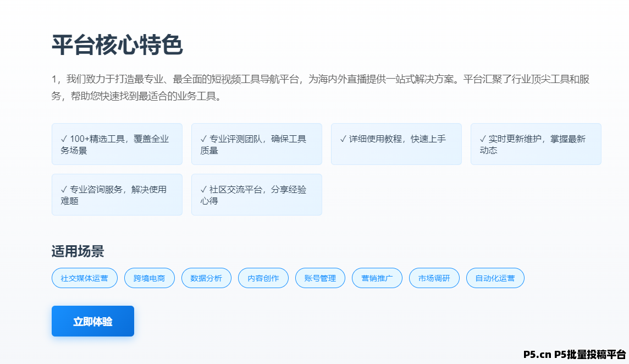Click the 专业咨询服务 feature card
This screenshot has width=629, height=364.
tap(117, 194)
